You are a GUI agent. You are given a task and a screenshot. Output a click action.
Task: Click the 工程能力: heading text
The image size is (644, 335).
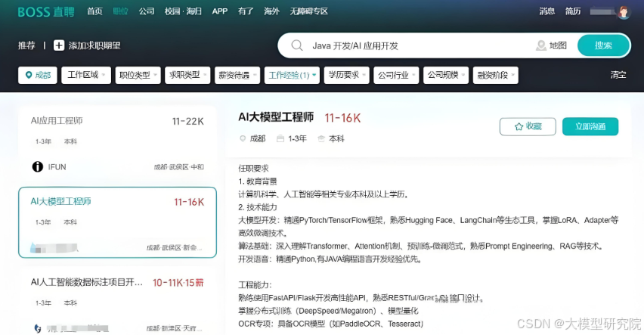(x=255, y=285)
